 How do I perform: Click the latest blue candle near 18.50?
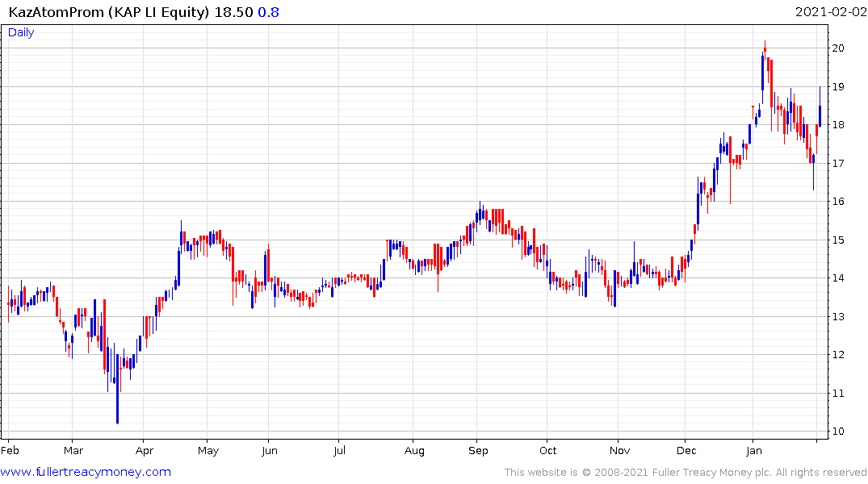click(x=820, y=106)
